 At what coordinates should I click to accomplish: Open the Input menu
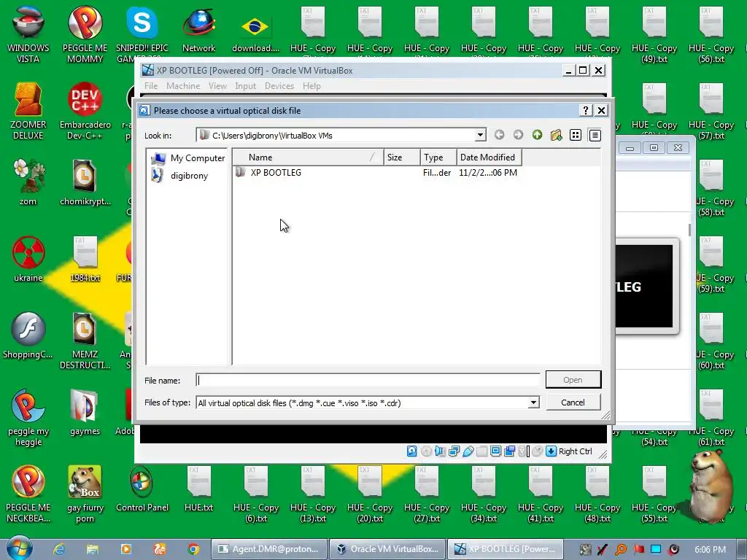245,86
